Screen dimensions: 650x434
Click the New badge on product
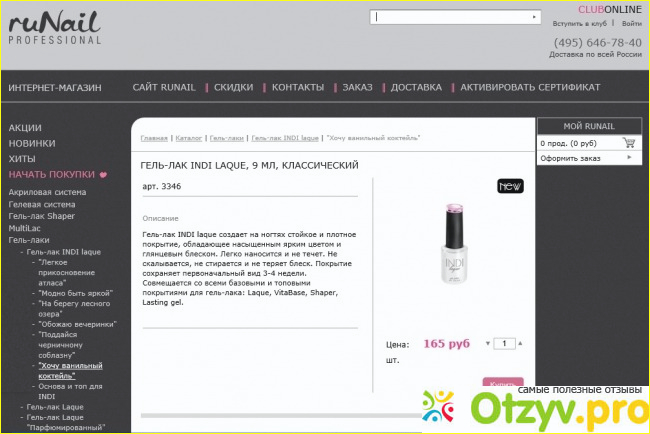(510, 186)
